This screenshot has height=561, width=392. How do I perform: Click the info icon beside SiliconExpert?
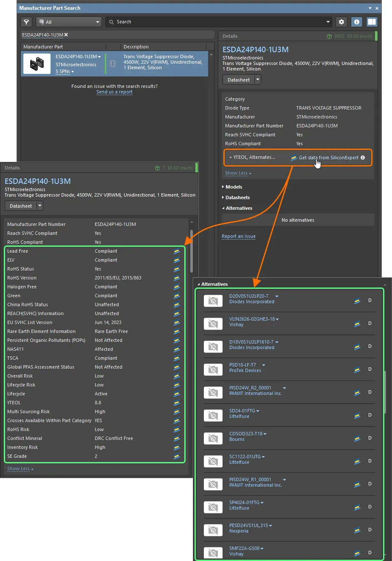363,158
